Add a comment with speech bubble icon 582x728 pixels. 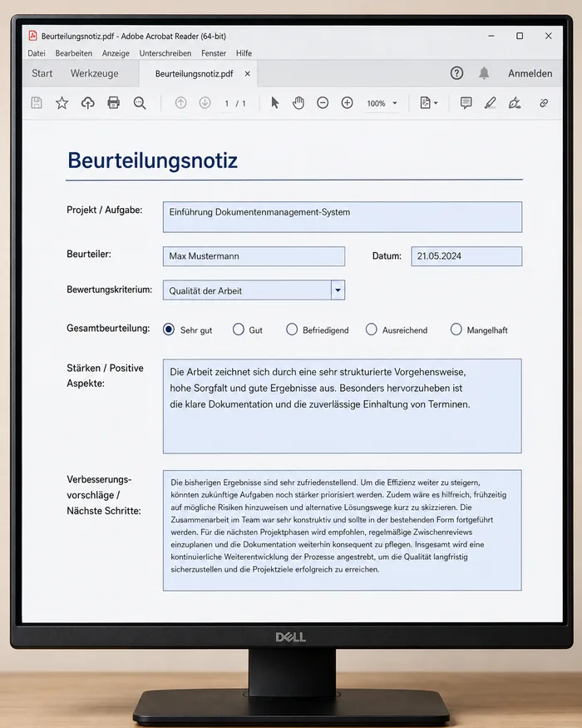pos(466,103)
